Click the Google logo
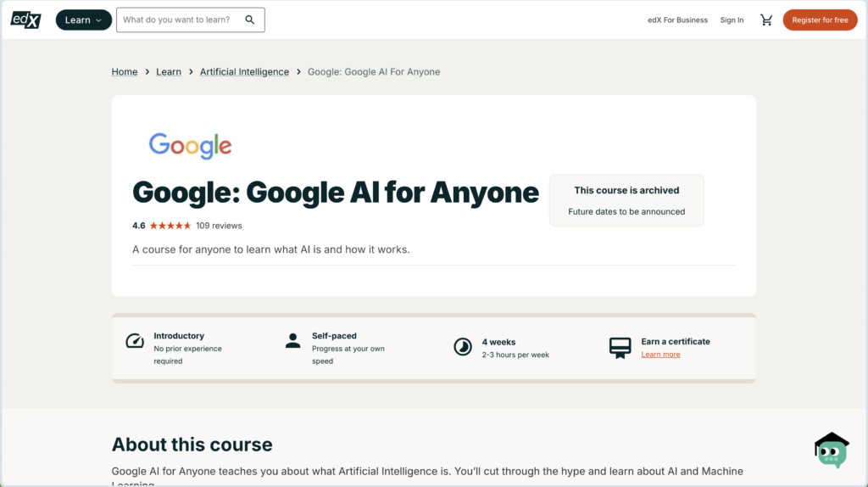The width and height of the screenshot is (868, 487). (x=190, y=146)
